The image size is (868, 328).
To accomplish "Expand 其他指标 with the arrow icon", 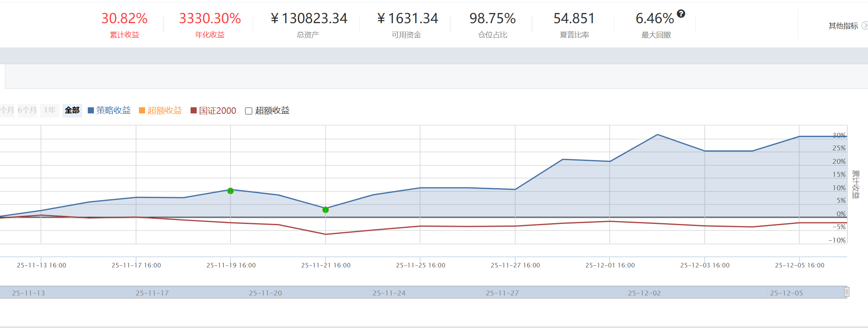I will click(864, 26).
